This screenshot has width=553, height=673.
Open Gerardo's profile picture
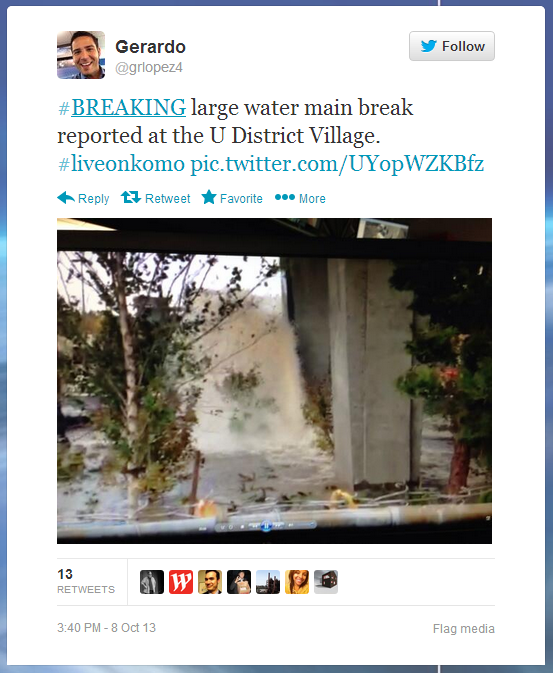(x=81, y=55)
